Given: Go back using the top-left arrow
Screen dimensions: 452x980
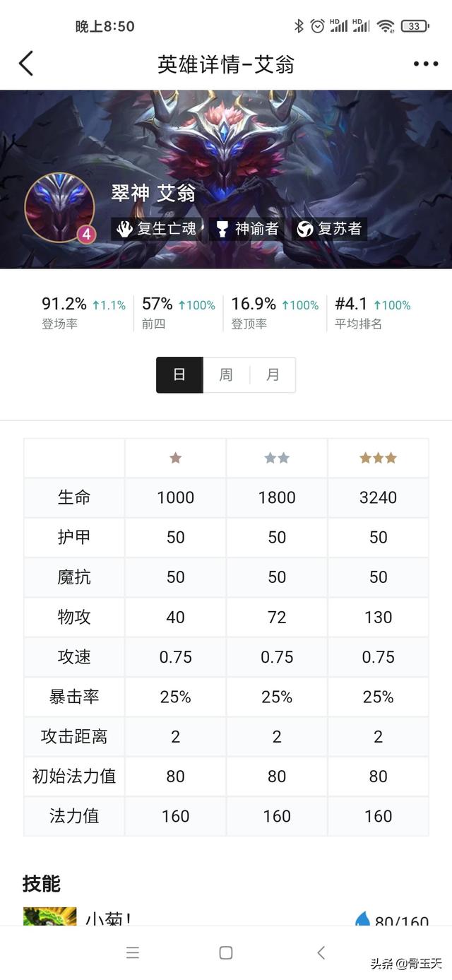Looking at the screenshot, I should click(x=26, y=63).
